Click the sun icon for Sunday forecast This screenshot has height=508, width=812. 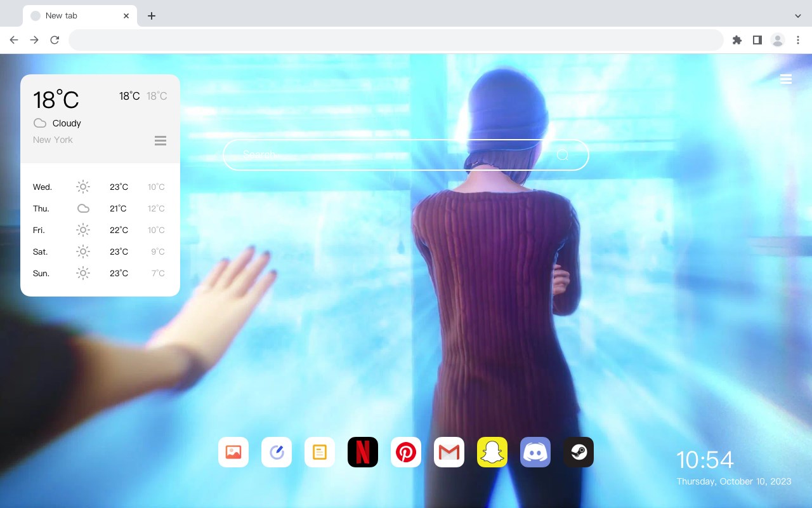point(83,273)
